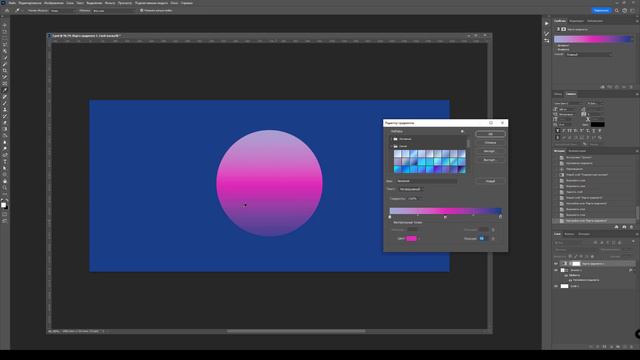Image resolution: width=640 pixels, height=360 pixels.
Task: Delete the selected color stop in gradient editor
Action: 493,238
